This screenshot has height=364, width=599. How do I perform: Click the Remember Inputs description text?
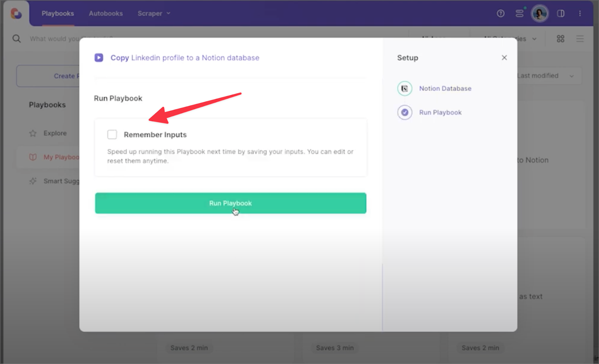coord(230,156)
